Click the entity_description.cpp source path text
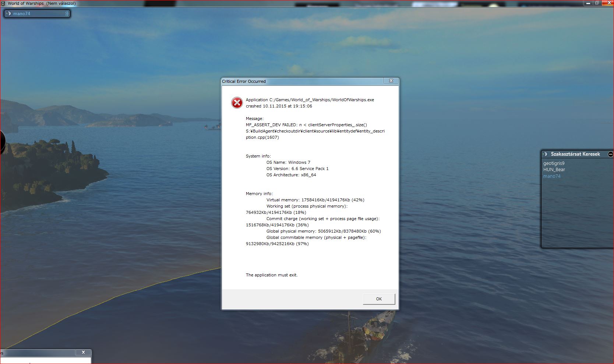This screenshot has height=364, width=614. [315, 134]
